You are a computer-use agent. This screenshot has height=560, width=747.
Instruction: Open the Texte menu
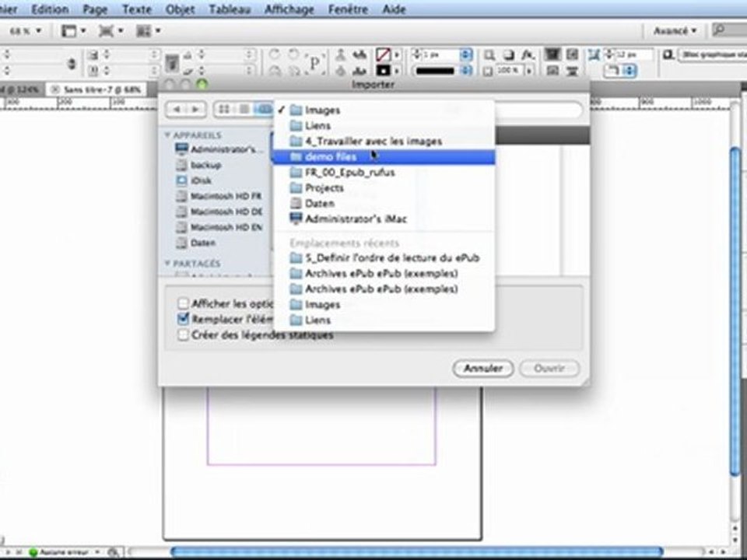coord(136,9)
